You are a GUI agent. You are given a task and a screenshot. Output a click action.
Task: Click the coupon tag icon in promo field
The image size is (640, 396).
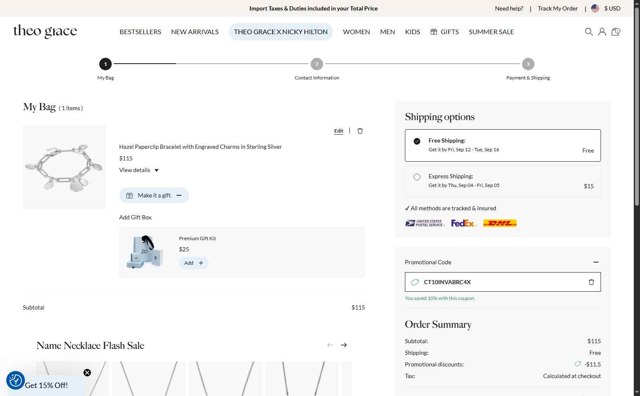[415, 282]
